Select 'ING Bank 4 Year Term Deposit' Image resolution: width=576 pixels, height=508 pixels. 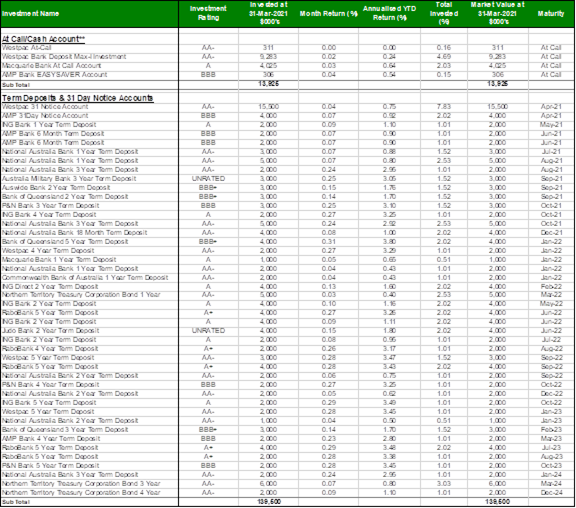click(x=49, y=215)
